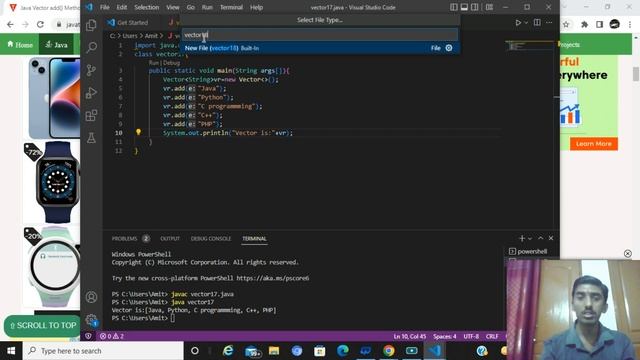The width and height of the screenshot is (640, 360).
Task: Toggle primary side bar layout icon
Action: click(x=453, y=7)
